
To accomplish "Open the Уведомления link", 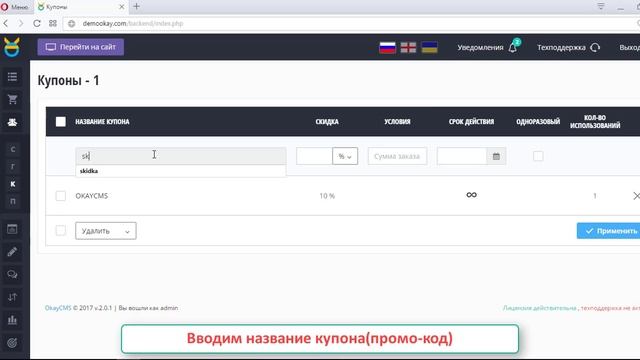I will [480, 48].
